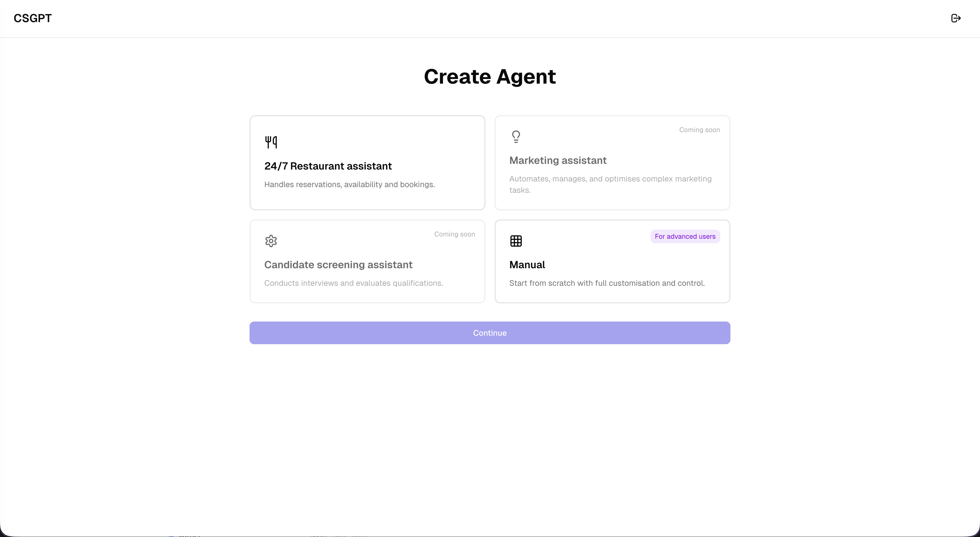Screen dimensions: 980x537
Task: Select the 24/7 Restaurant assistant template
Action: [x=367, y=163]
